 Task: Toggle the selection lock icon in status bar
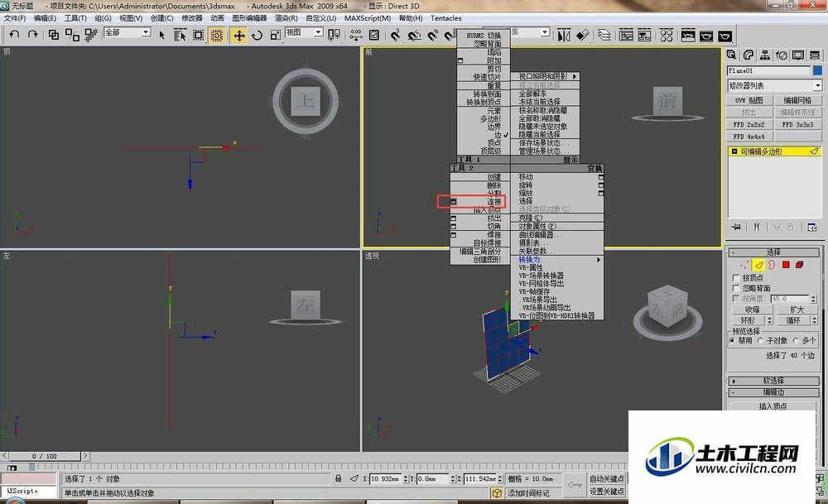pos(338,478)
